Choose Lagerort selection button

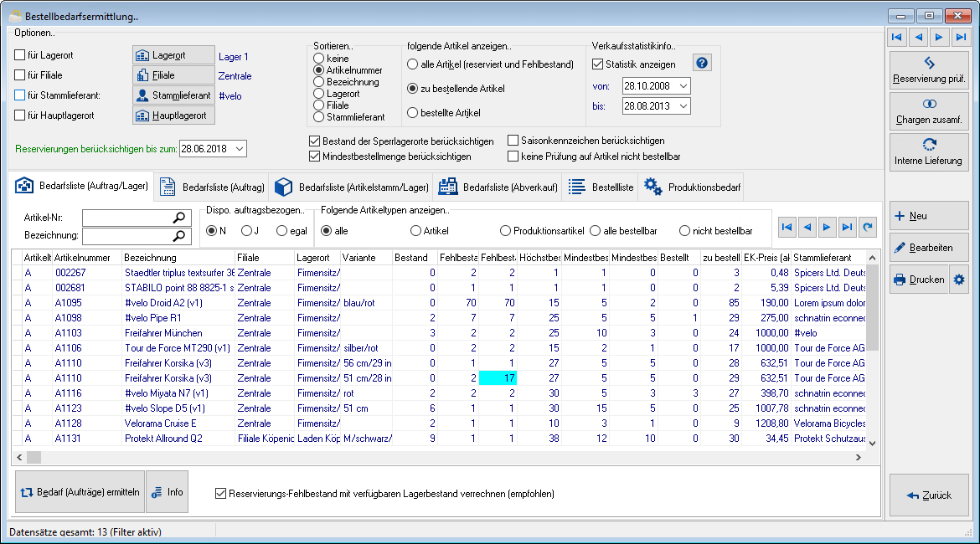[173, 55]
